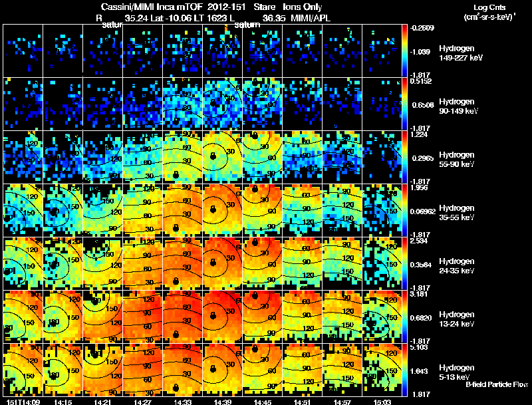Screen dimensions: 532x405
Task: Click the -1.039 colorbar midpoint value
Action: 420,52
